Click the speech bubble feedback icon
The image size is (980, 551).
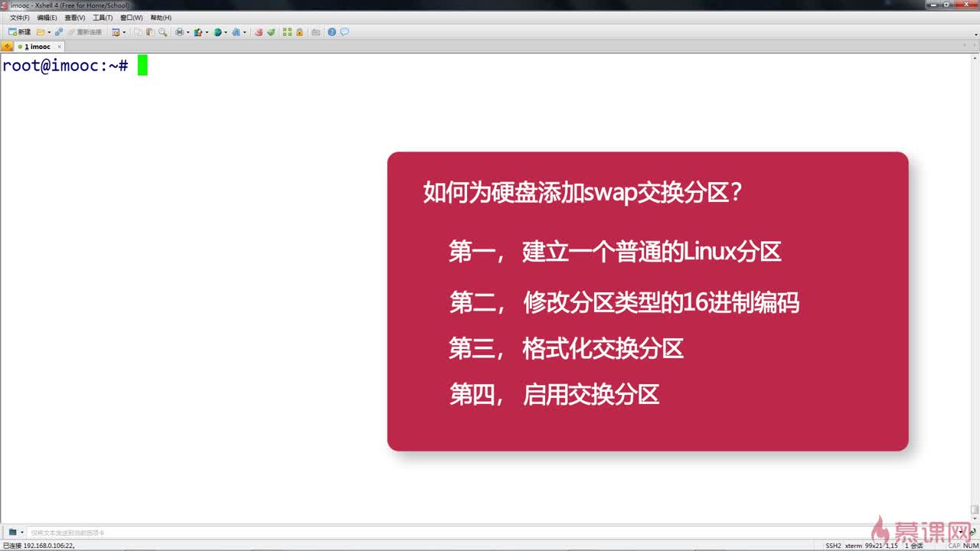tap(345, 32)
